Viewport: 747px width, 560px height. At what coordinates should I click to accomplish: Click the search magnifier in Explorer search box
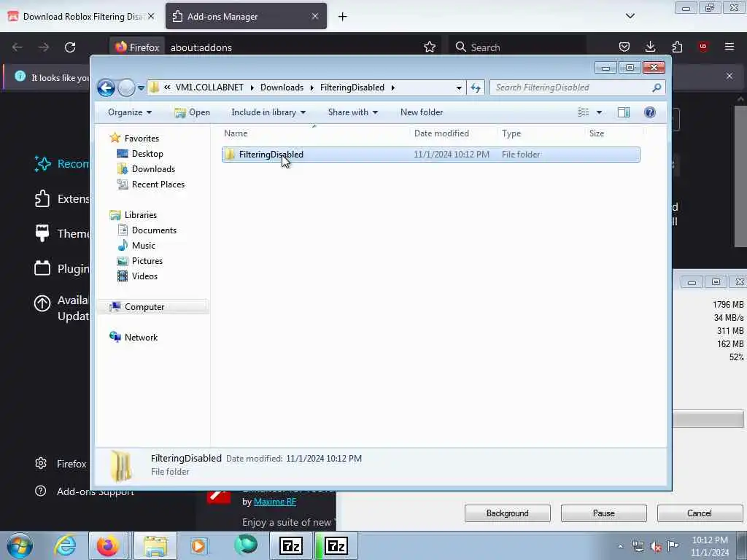(x=657, y=87)
